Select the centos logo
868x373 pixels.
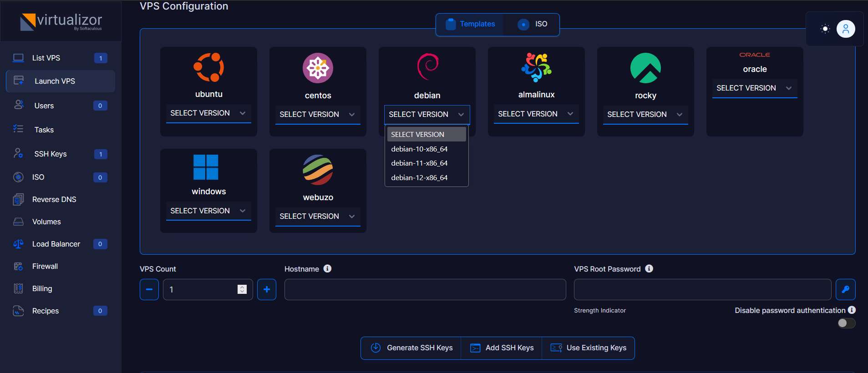318,68
